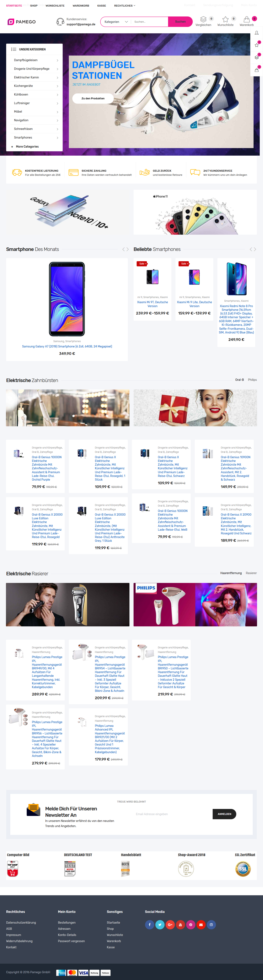This screenshot has height=980, width=263.
Task: Click the newsletter Email Adresse input field
Action: [172, 814]
